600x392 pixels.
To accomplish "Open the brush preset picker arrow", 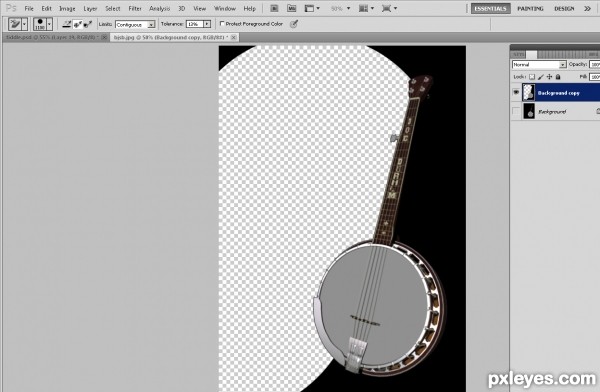I will click(x=49, y=24).
